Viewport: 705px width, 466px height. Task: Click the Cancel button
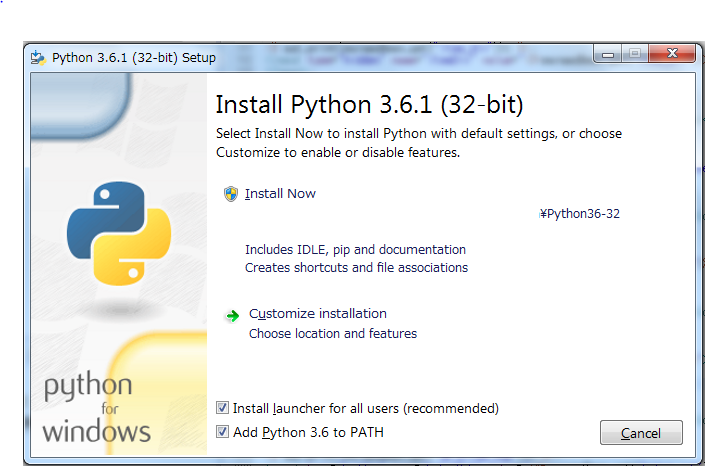641,433
